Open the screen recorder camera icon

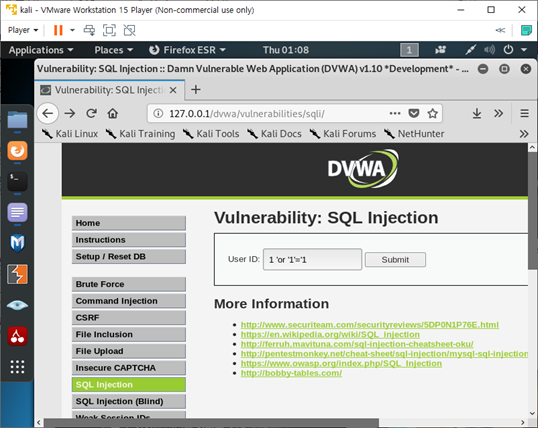(x=441, y=50)
